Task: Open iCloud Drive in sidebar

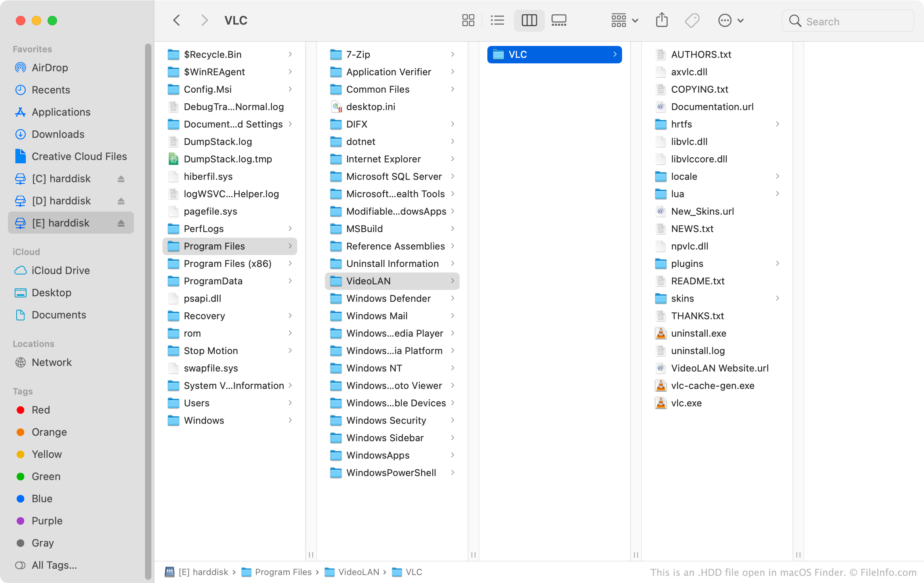Action: point(61,271)
